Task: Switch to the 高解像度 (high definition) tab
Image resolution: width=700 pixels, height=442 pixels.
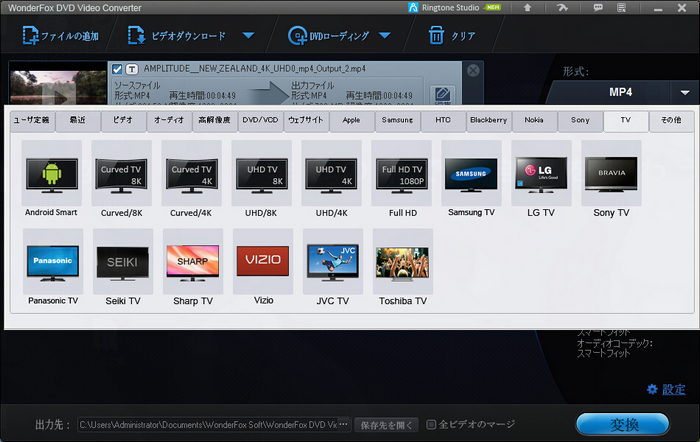Action: (215, 121)
